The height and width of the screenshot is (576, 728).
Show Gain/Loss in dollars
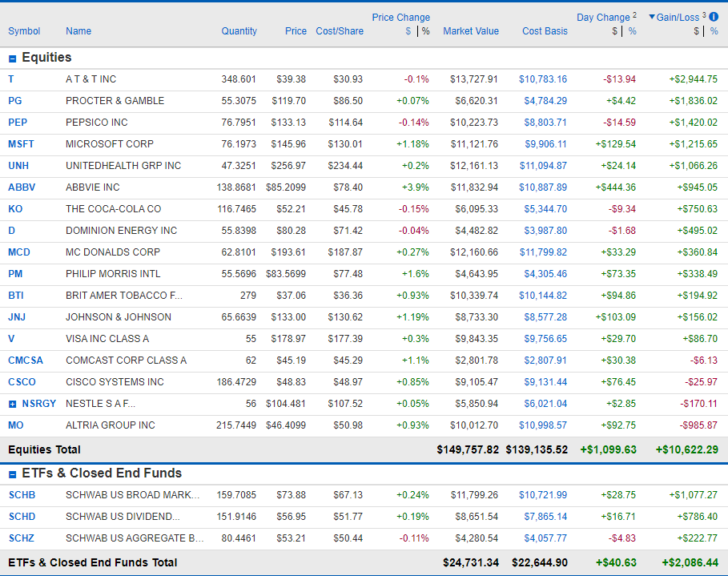pos(697,31)
